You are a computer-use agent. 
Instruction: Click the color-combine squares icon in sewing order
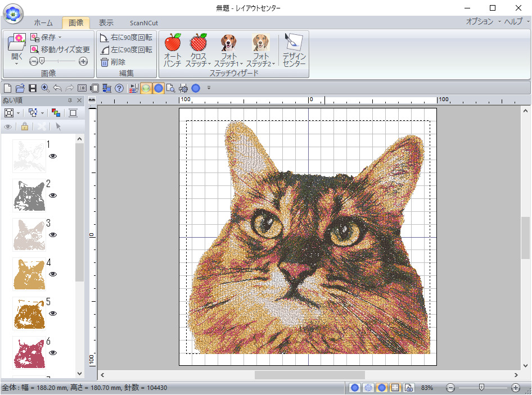(x=56, y=113)
